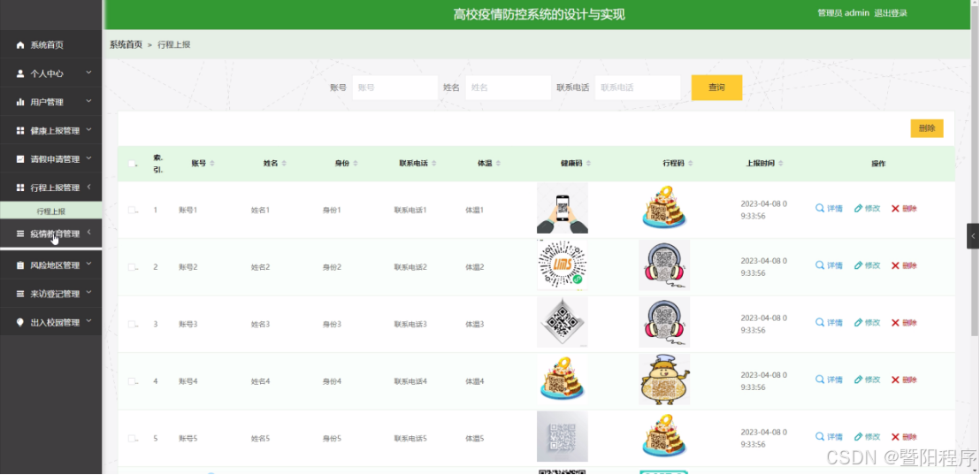Click 删除 in row 账号2

point(904,265)
